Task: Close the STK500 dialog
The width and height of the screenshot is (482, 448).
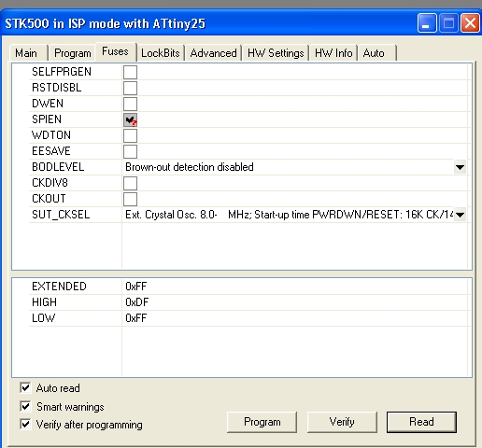Action: pos(470,23)
